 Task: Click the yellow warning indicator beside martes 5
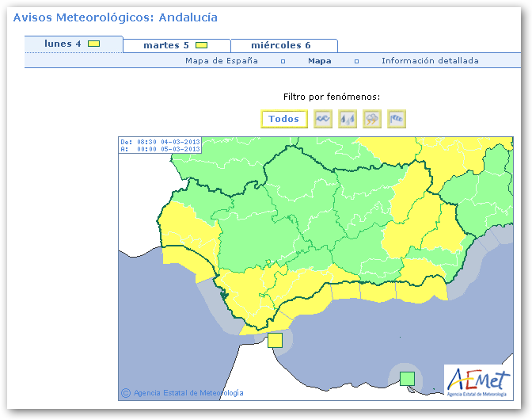tap(201, 45)
